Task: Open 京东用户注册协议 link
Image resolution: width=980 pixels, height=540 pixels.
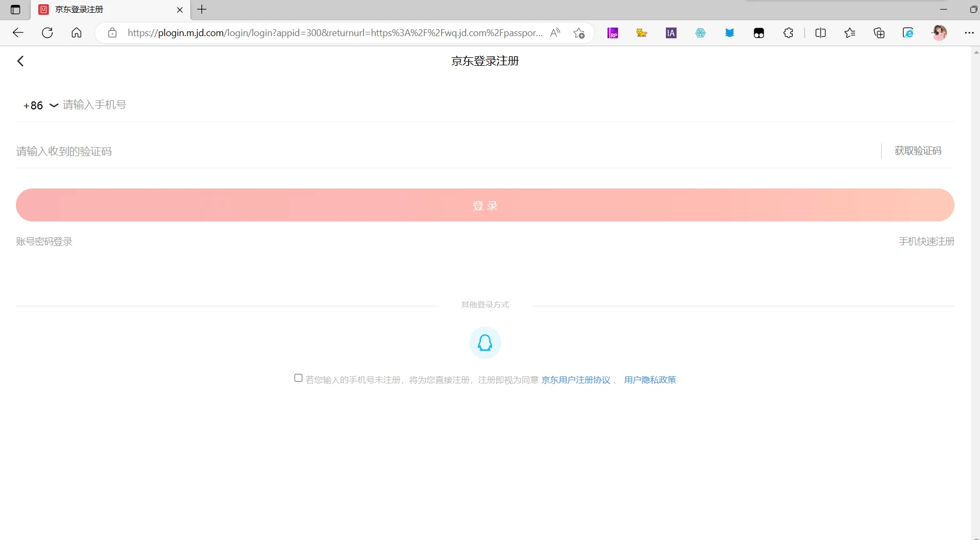Action: [576, 380]
